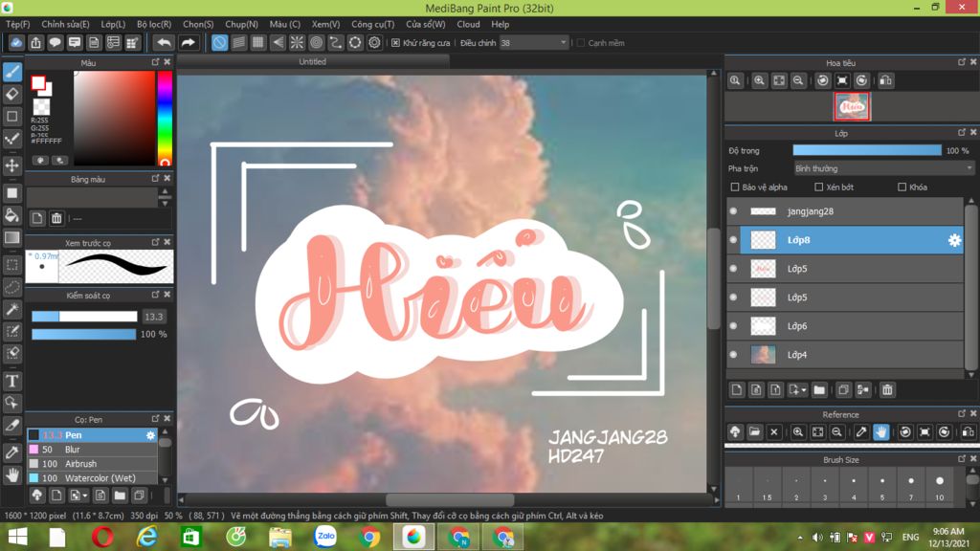The height and width of the screenshot is (551, 980).
Task: Click the rainbow hue bar
Action: (x=165, y=118)
